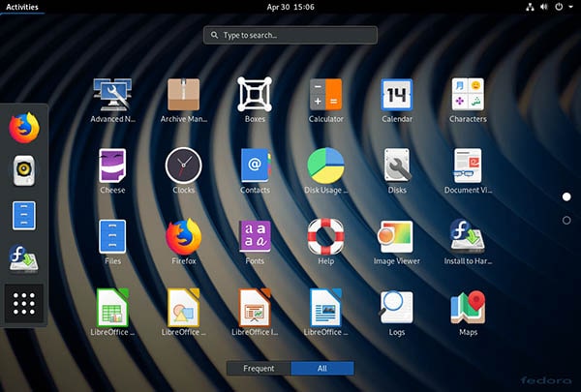This screenshot has height=392, width=581.
Task: Open the Boxes application
Action: click(255, 96)
